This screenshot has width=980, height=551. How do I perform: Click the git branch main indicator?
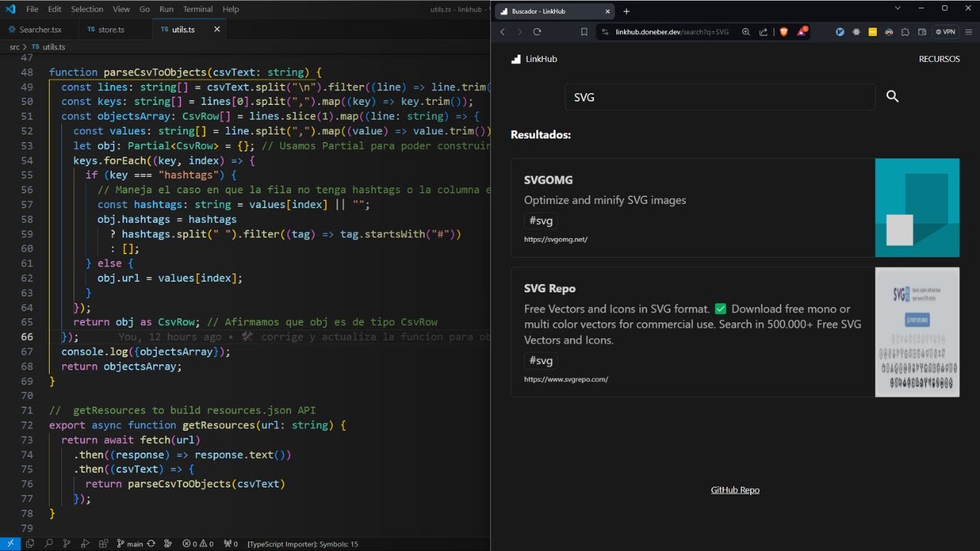(130, 543)
